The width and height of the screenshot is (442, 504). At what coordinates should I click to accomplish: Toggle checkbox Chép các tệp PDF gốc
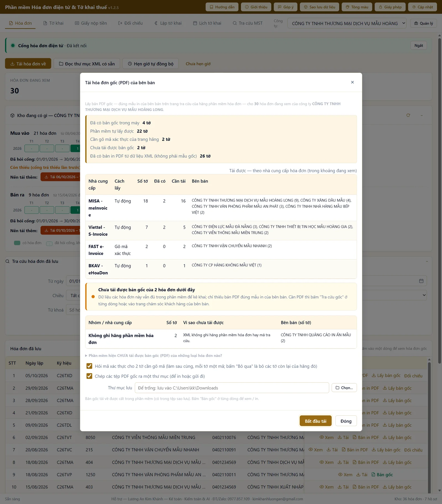89,376
